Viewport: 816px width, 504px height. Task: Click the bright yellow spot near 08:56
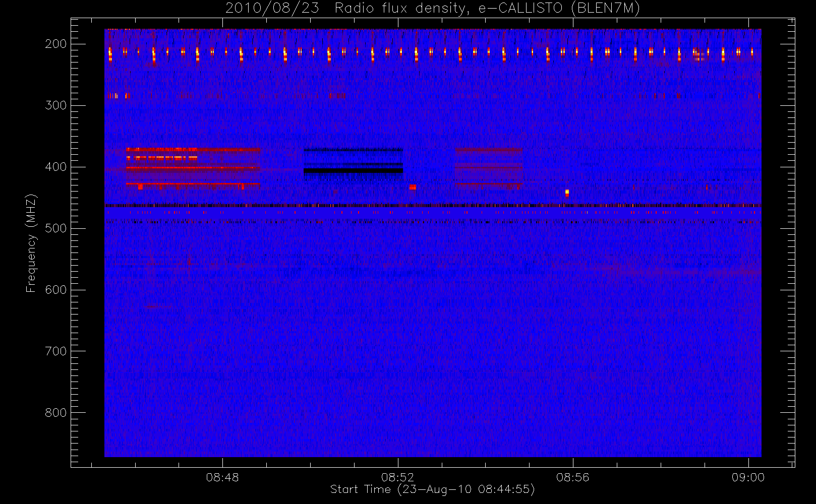(567, 193)
